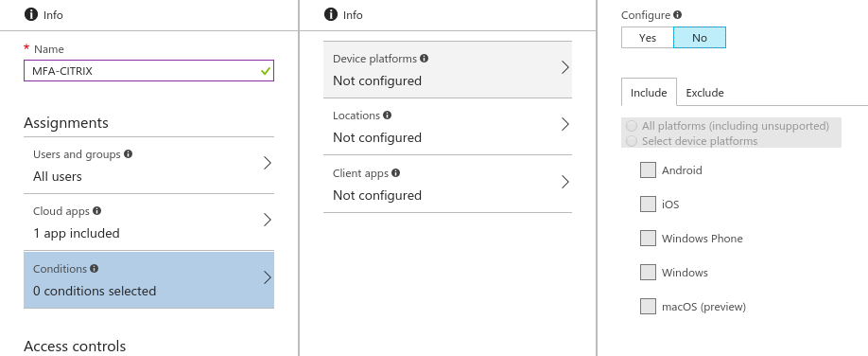This screenshot has width=868, height=356.
Task: Check the Windows platform checkbox
Action: [648, 273]
